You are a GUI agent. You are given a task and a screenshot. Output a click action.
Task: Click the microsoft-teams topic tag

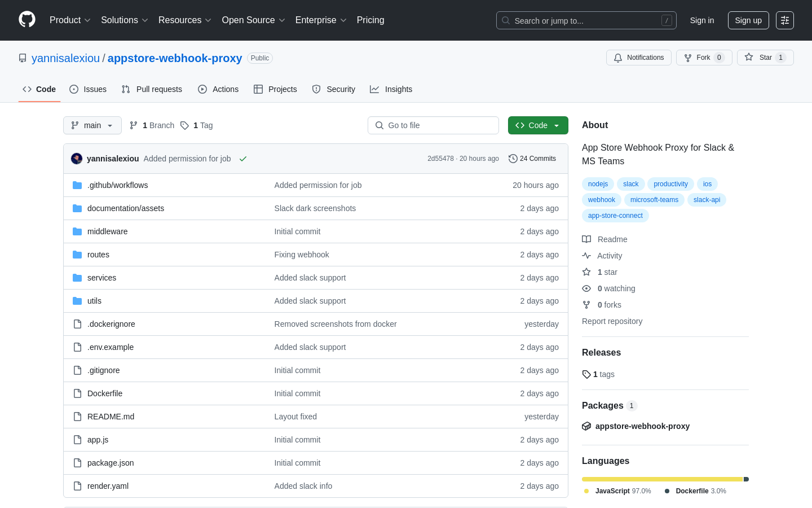tap(654, 200)
